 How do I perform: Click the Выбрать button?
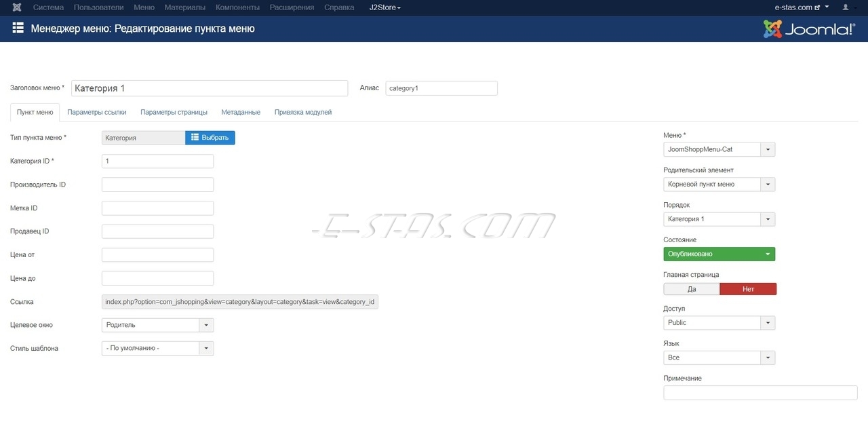[210, 138]
